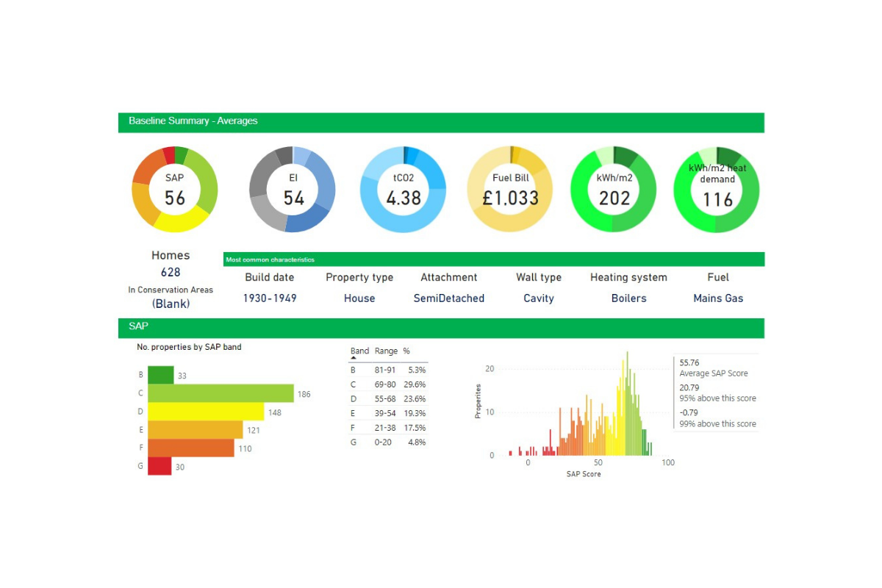Click the Range column header
This screenshot has width=882, height=588.
coord(386,351)
